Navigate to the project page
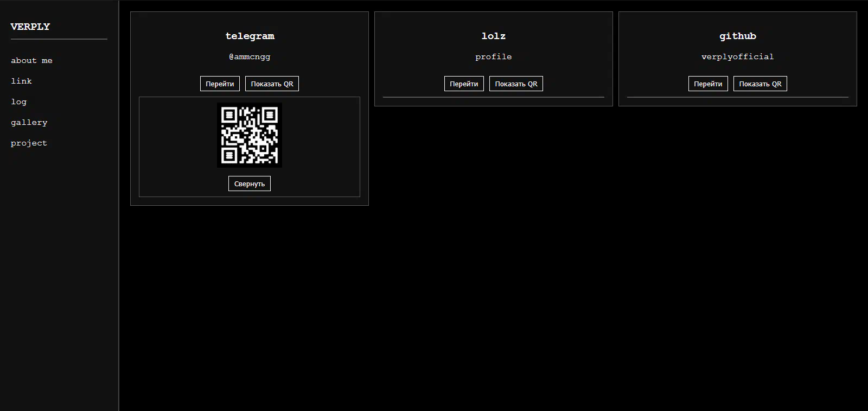 (29, 143)
